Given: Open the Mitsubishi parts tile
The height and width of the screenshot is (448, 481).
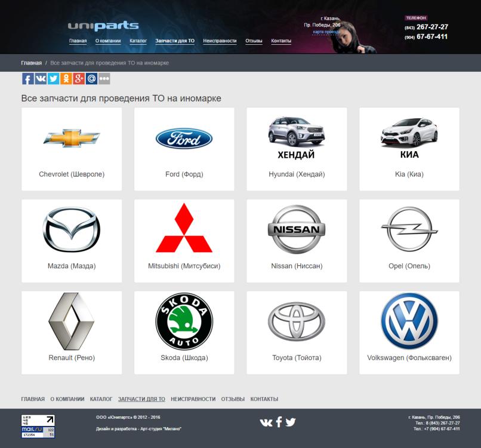Looking at the screenshot, I should pyautogui.click(x=184, y=241).
